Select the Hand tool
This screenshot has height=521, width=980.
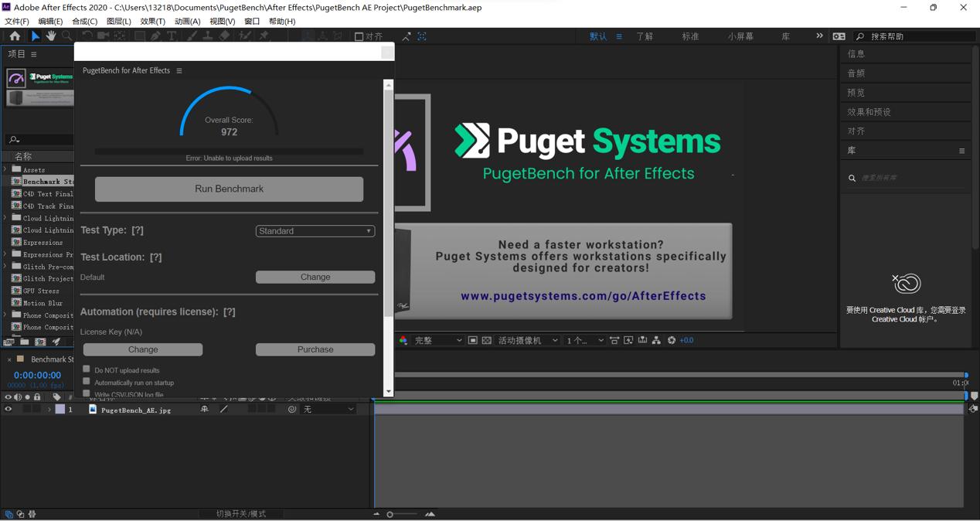coord(51,36)
